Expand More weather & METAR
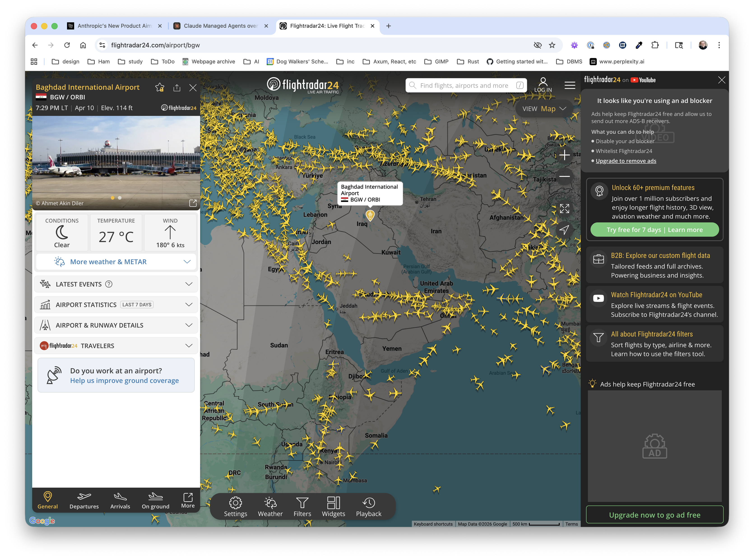This screenshot has width=754, height=560. 116,262
